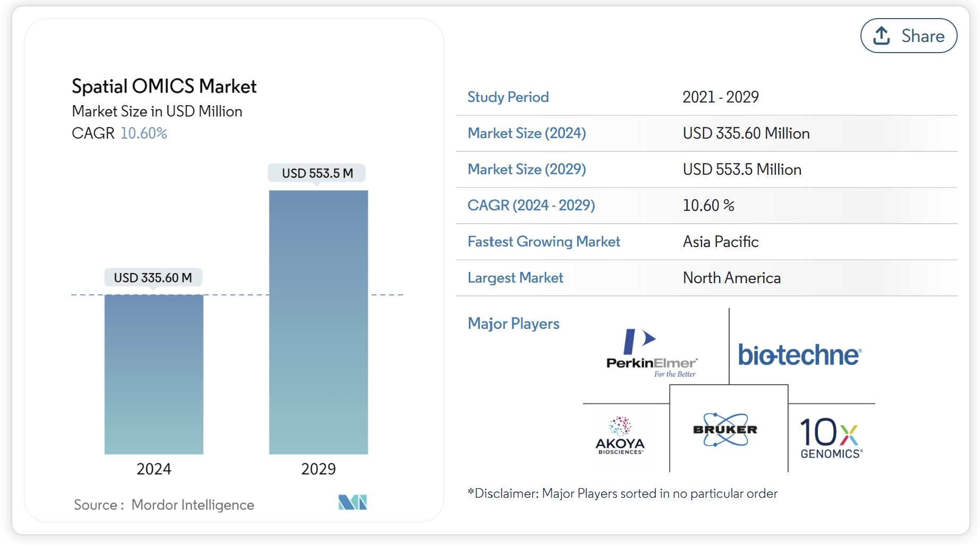
Task: Click the Market Size (2024) label
Action: point(527,133)
